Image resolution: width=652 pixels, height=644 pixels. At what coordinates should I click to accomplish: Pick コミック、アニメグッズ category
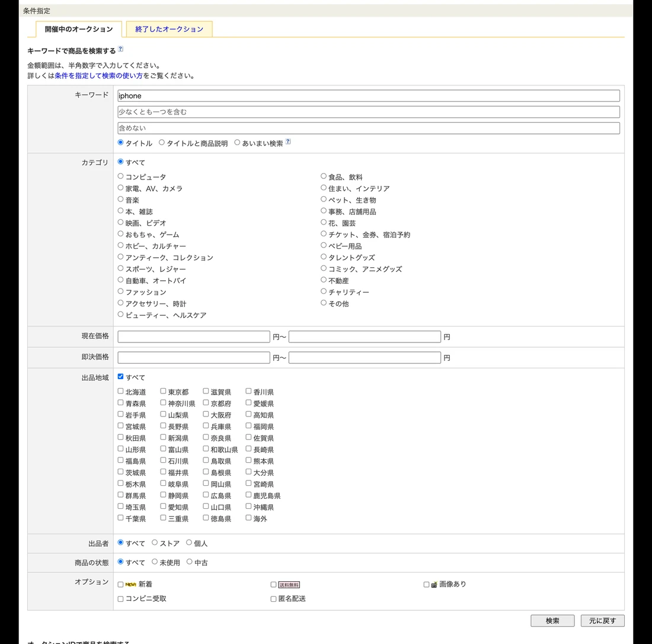click(324, 268)
